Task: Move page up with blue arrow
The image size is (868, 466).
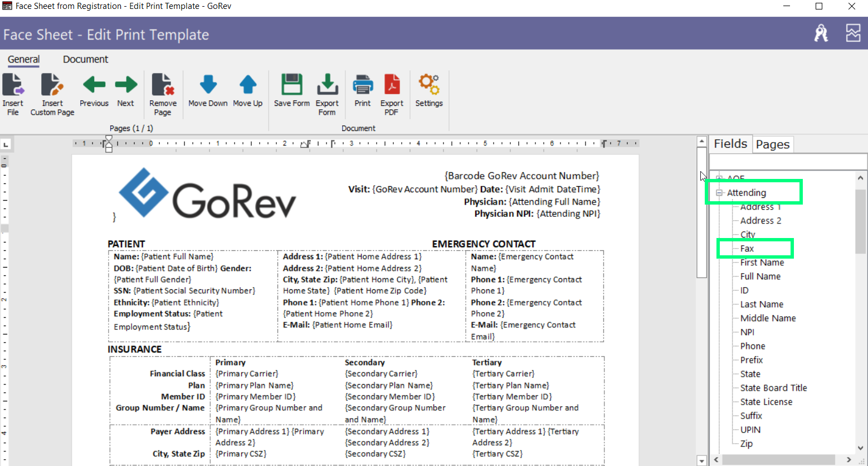Action: pos(248,85)
